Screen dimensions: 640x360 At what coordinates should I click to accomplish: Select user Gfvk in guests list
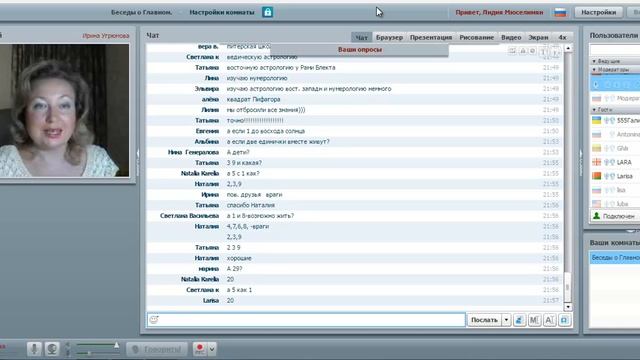click(615, 148)
